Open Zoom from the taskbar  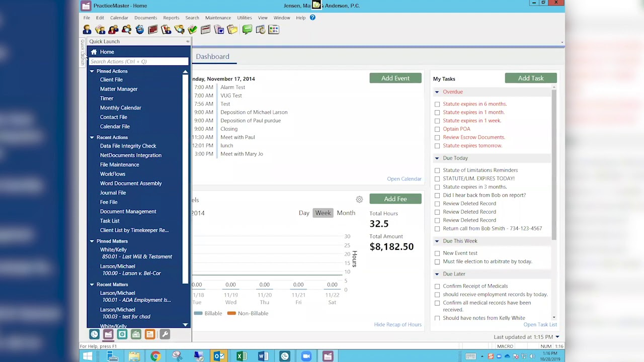tap(306, 356)
